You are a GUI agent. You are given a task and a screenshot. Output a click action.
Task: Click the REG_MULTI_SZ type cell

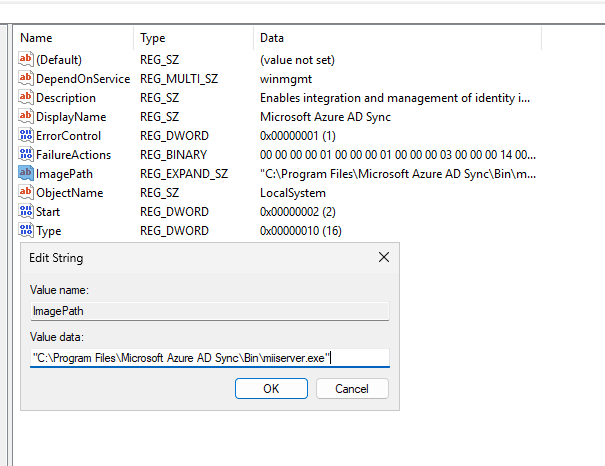[179, 79]
